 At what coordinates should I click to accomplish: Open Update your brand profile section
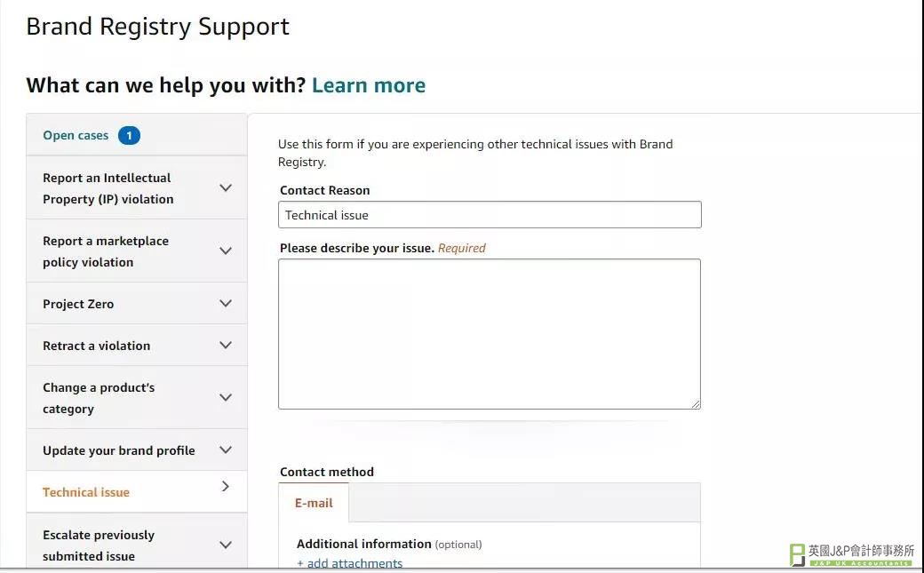click(119, 450)
